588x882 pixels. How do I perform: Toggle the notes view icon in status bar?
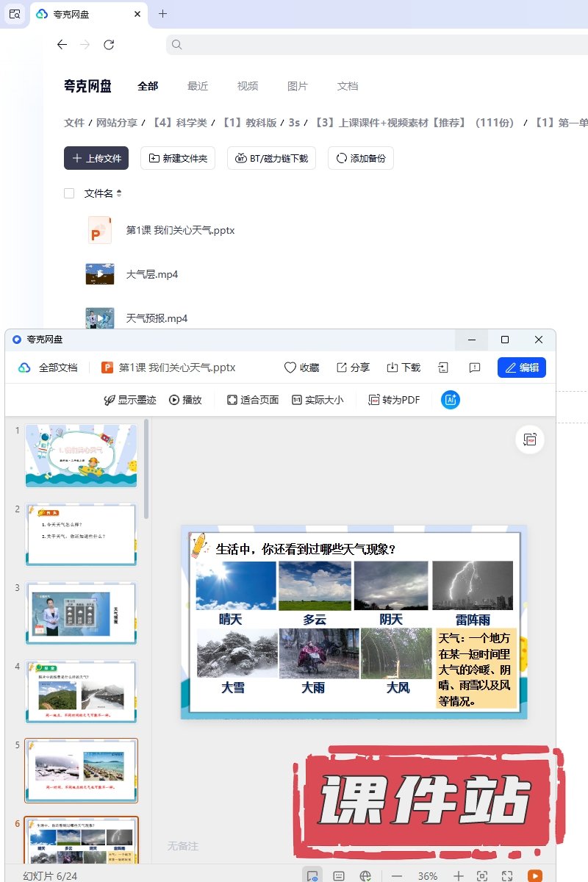click(339, 875)
